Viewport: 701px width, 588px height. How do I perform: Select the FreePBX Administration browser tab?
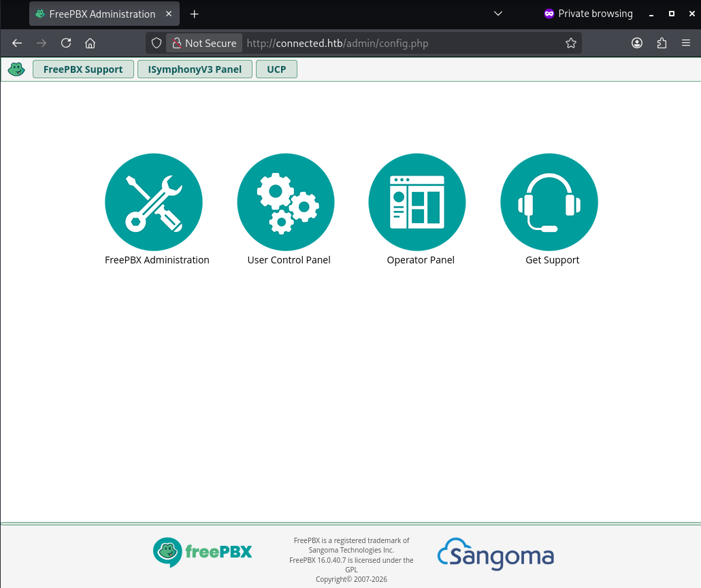pyautogui.click(x=105, y=14)
